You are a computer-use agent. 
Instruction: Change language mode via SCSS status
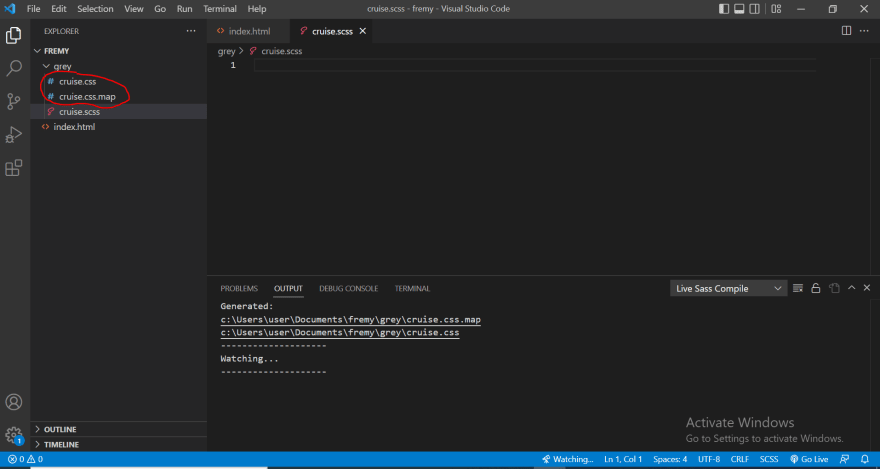(x=769, y=459)
